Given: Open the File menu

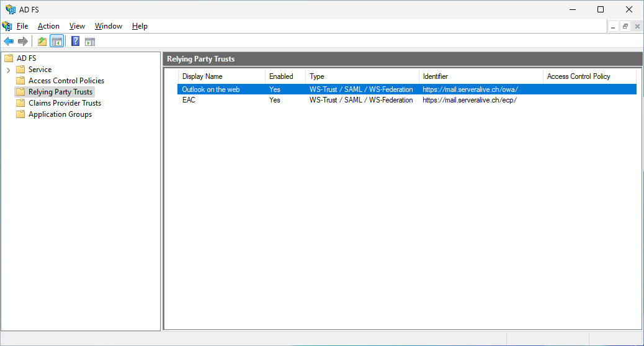Looking at the screenshot, I should [22, 26].
